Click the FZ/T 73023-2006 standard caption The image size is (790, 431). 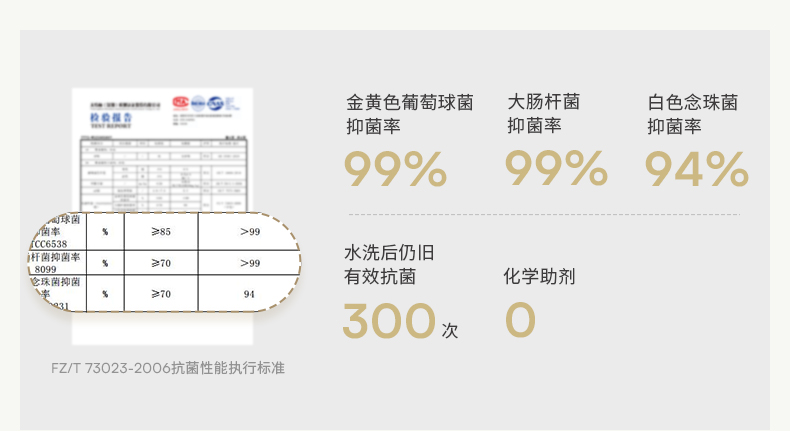pyautogui.click(x=168, y=368)
